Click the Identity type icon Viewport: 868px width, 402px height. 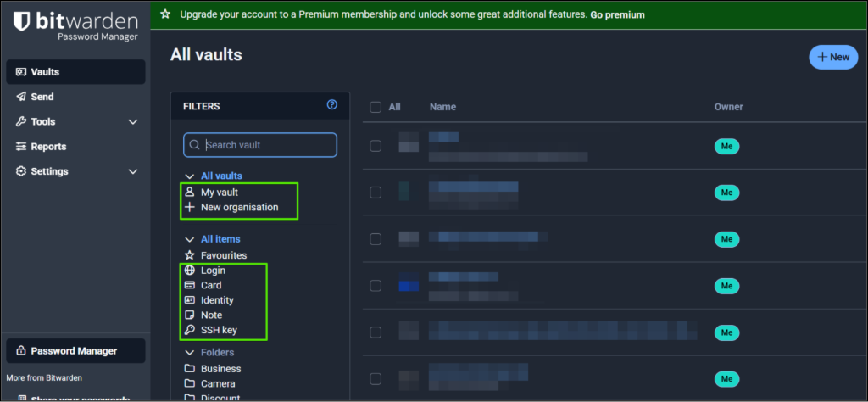(x=189, y=300)
